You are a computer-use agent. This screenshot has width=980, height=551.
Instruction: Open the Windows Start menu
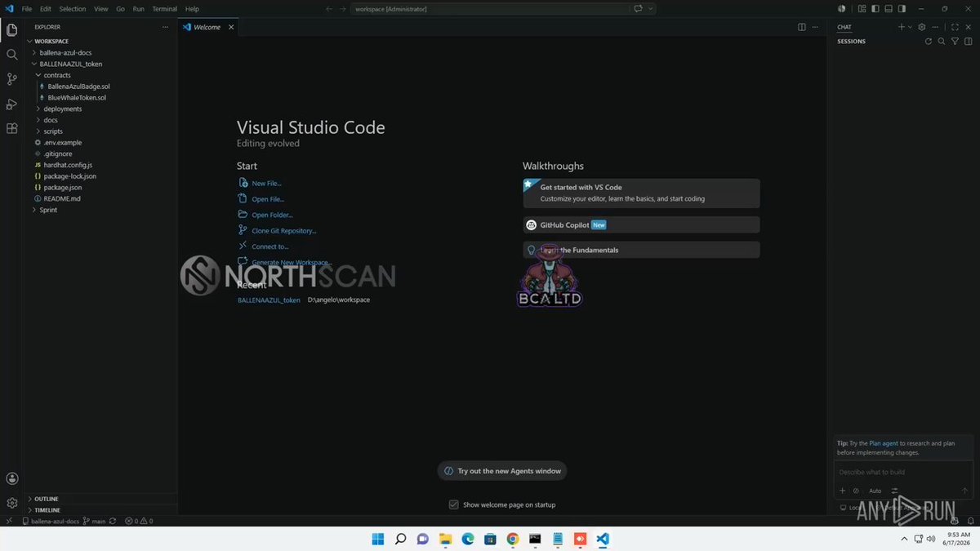point(378,539)
